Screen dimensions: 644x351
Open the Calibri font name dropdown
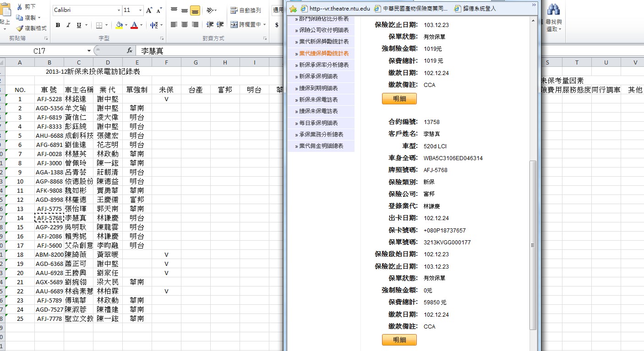pyautogui.click(x=119, y=10)
